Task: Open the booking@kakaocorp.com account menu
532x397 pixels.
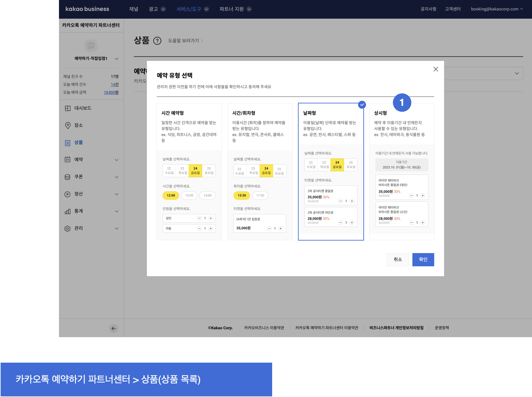Action: coord(497,9)
